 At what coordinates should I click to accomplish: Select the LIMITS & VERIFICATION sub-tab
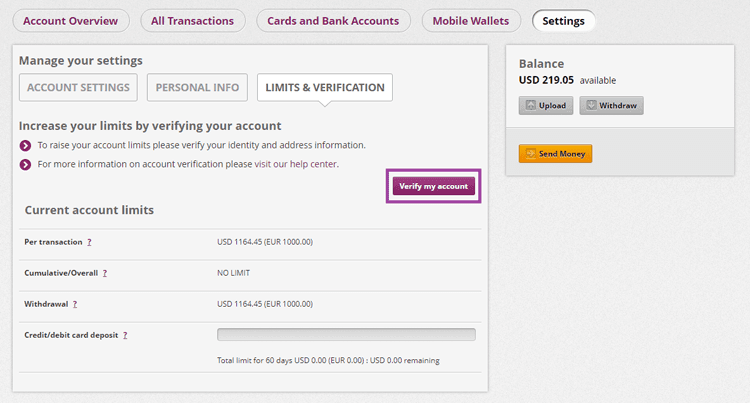coord(325,87)
